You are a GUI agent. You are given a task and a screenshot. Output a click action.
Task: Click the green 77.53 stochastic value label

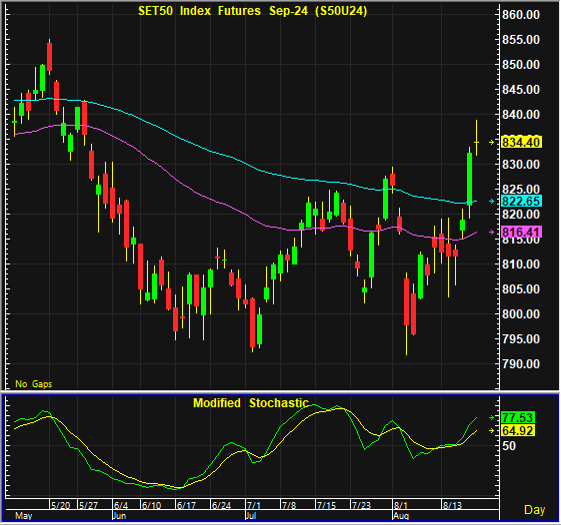pyautogui.click(x=518, y=417)
